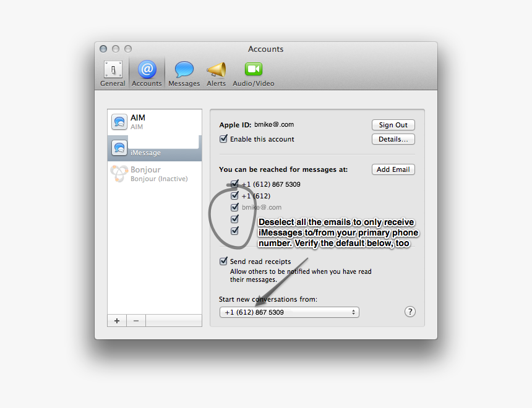
Task: Open Start new conversations from dropdown
Action: 290,312
